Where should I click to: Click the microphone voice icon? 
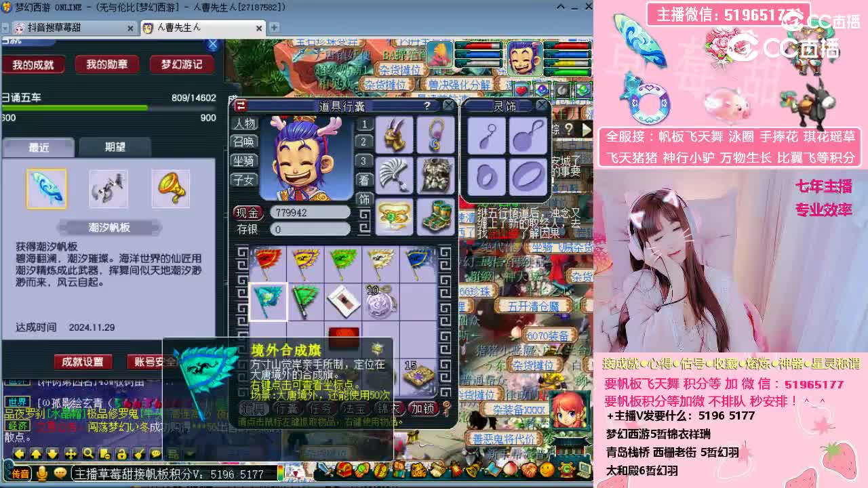click(x=42, y=473)
